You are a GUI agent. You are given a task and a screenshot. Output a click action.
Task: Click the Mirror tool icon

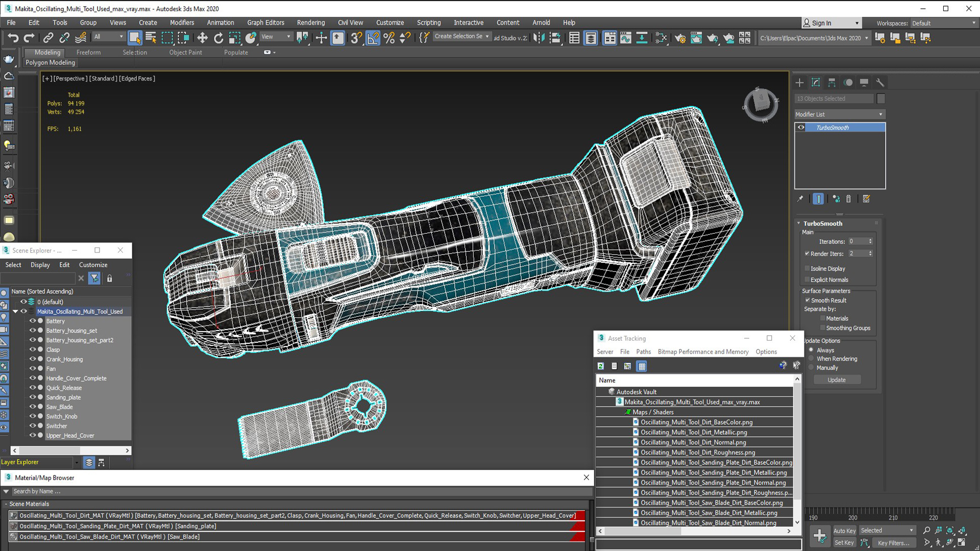coord(538,38)
